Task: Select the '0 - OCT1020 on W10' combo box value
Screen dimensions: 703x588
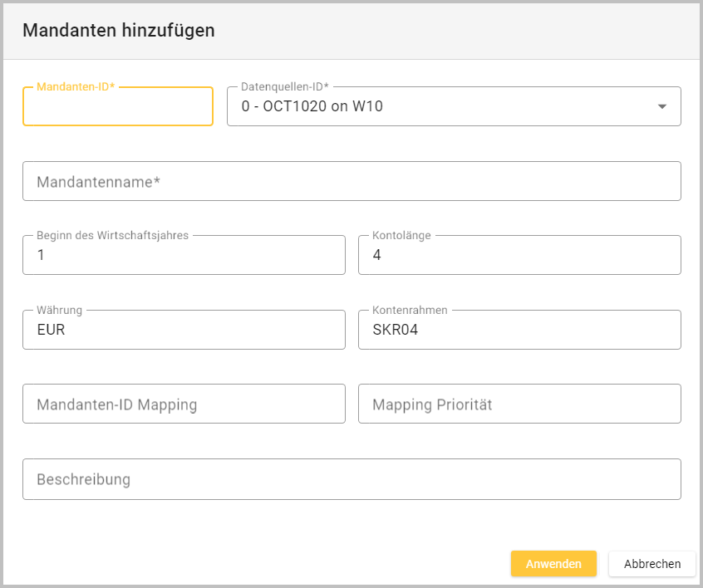Action: point(312,106)
